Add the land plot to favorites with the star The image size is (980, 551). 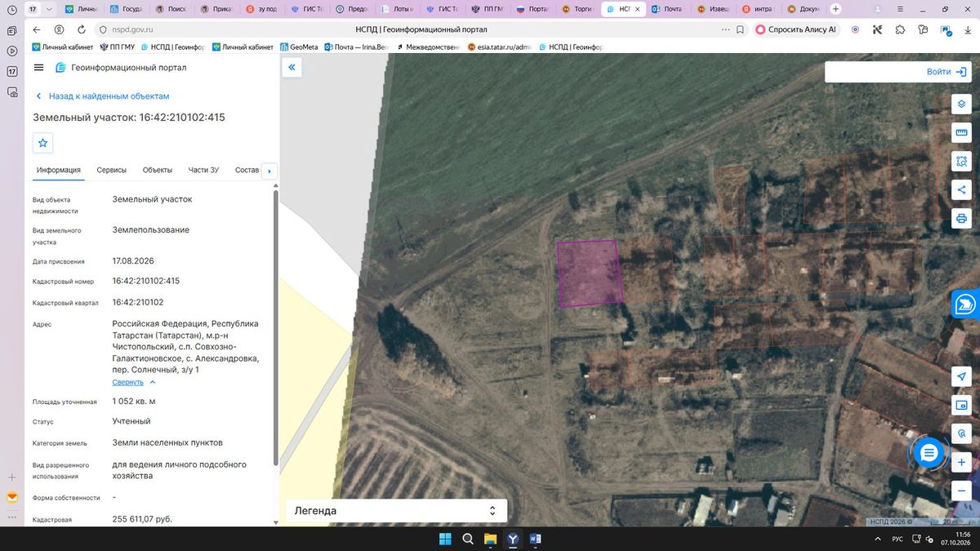tap(43, 143)
